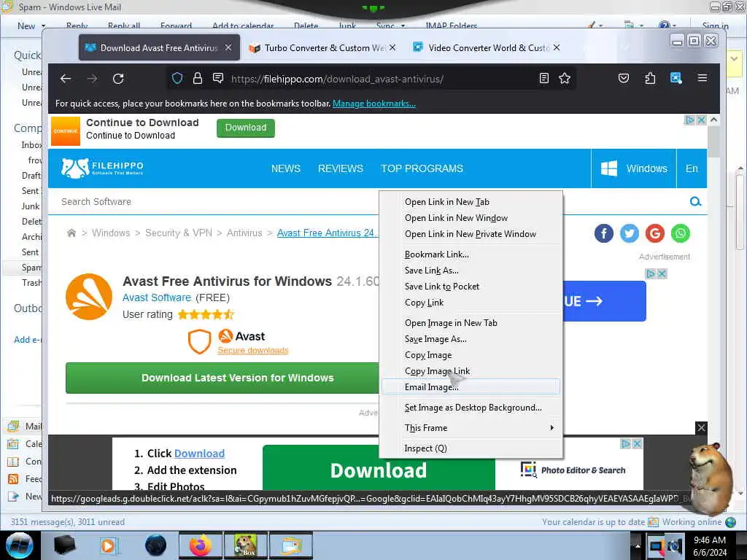Click the FileHippo search magnifier icon

coord(695,201)
